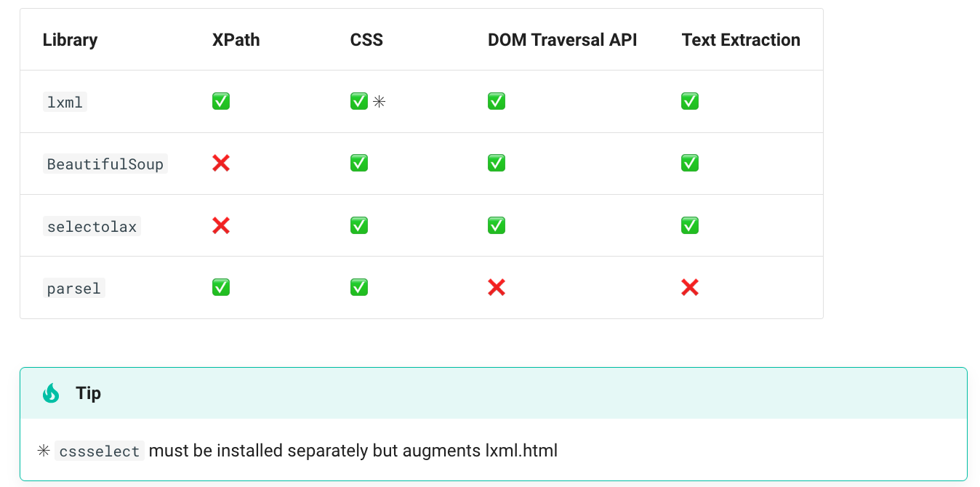Click the green checkmark for lxml XPath
The image size is (980, 487).
pos(221,102)
